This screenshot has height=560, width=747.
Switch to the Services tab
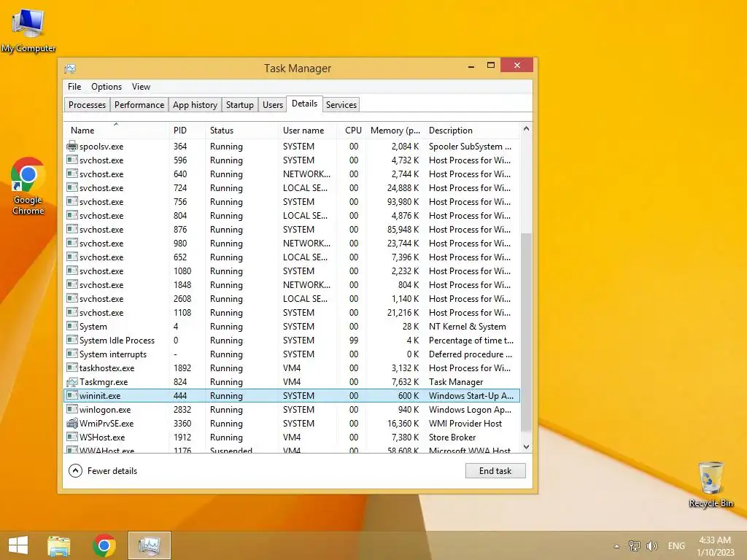click(341, 105)
